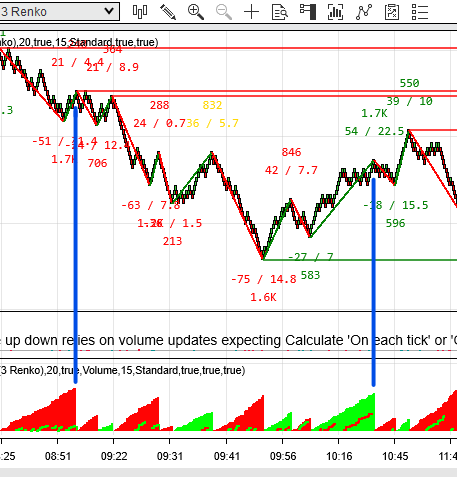The height and width of the screenshot is (477, 457).
Task: Click the 10:16 time axis label
Action: [339, 456]
